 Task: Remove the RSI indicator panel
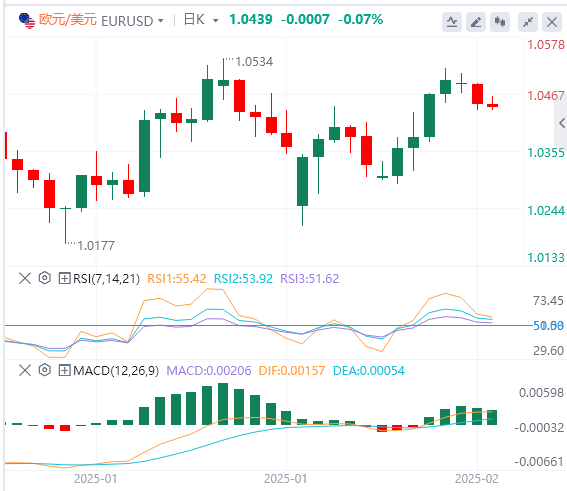25,278
